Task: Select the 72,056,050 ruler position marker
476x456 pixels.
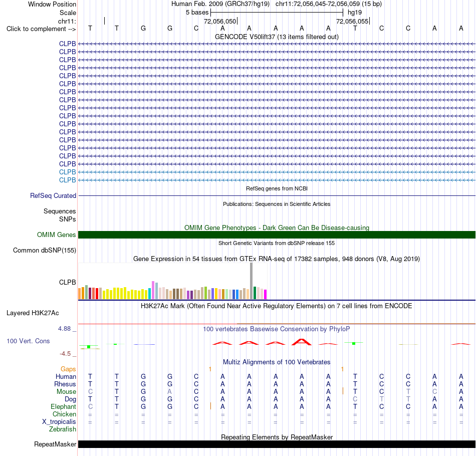Action: point(220,21)
